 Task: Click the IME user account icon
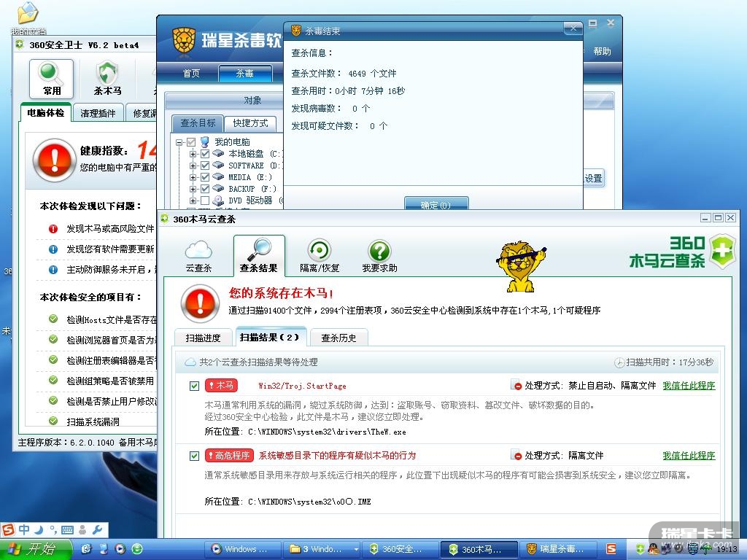click(x=83, y=529)
